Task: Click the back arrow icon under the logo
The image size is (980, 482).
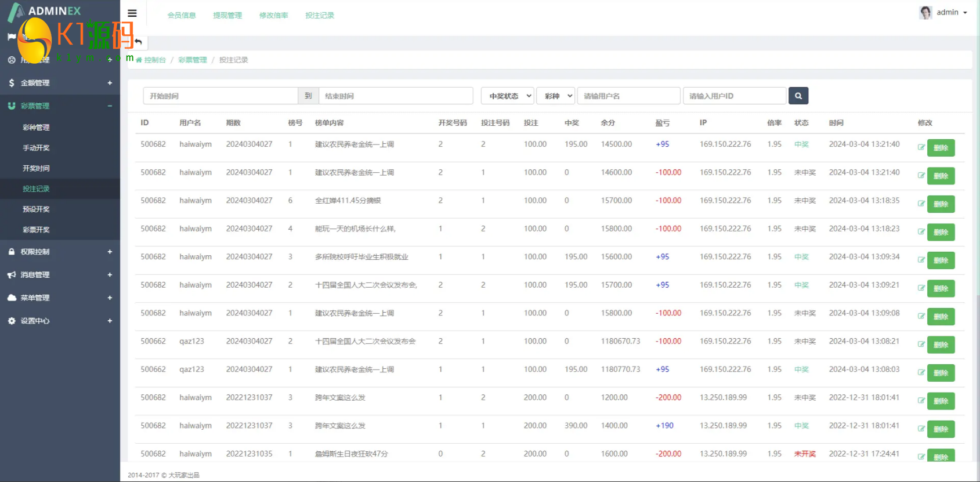Action: click(x=138, y=42)
